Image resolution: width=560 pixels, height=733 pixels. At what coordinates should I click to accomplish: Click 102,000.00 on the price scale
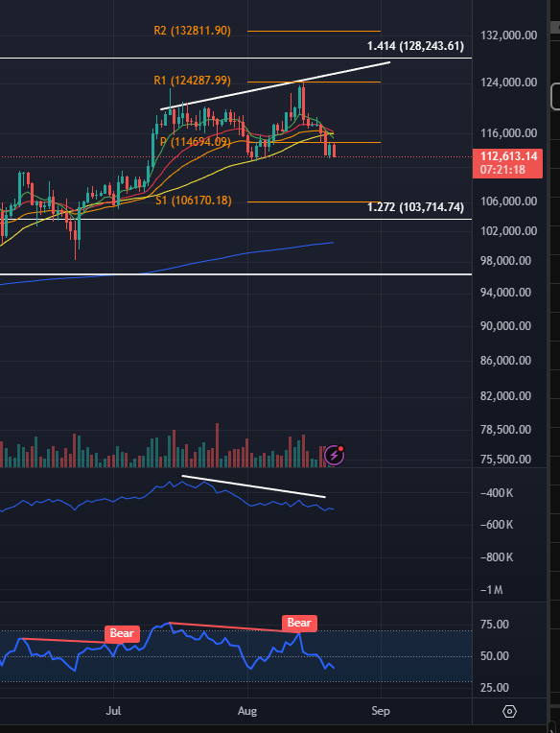pyautogui.click(x=508, y=231)
